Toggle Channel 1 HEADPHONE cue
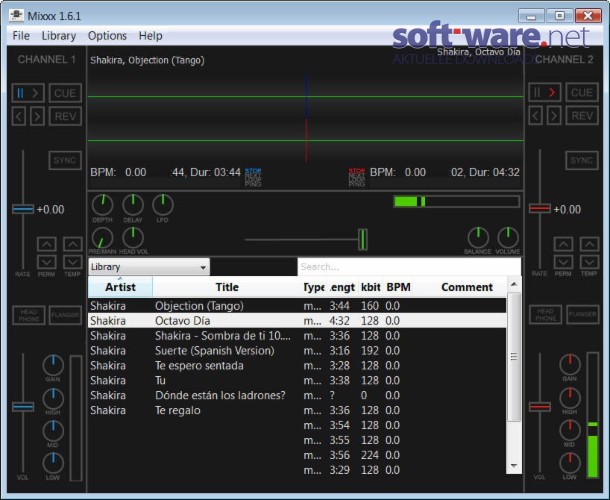The height and width of the screenshot is (500, 610). point(29,315)
